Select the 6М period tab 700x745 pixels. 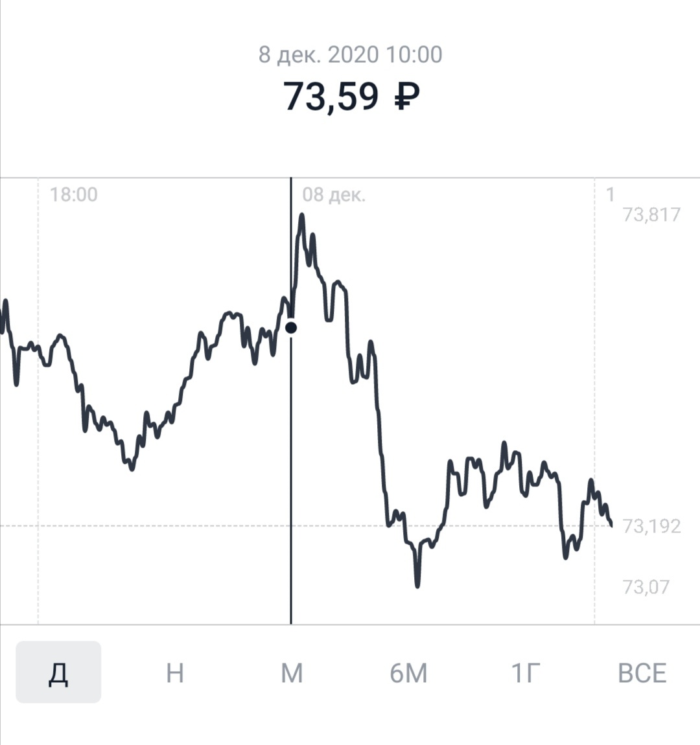pos(409,673)
